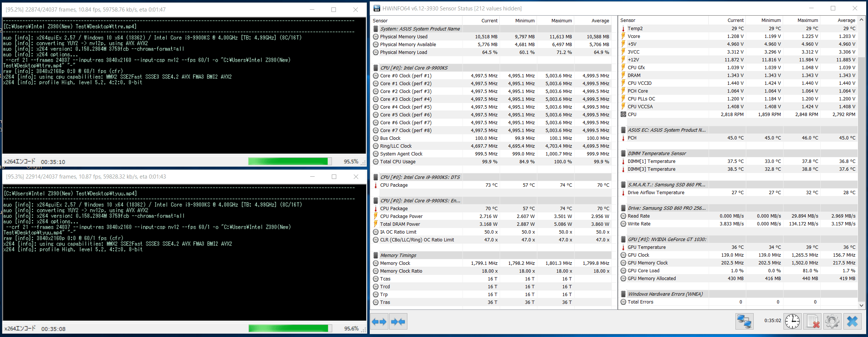This screenshot has width=868, height=337.
Task: Open sensor settings gear icon
Action: 832,321
